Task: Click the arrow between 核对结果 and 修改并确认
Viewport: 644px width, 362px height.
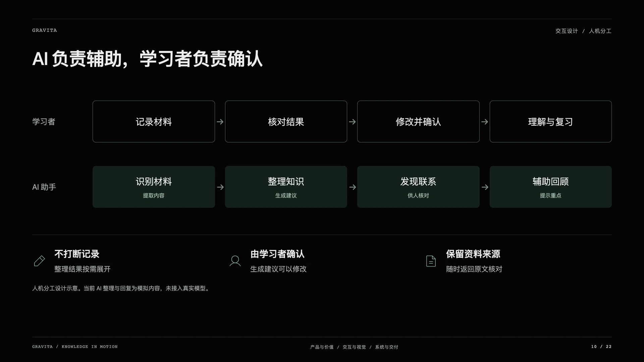Action: tap(352, 122)
